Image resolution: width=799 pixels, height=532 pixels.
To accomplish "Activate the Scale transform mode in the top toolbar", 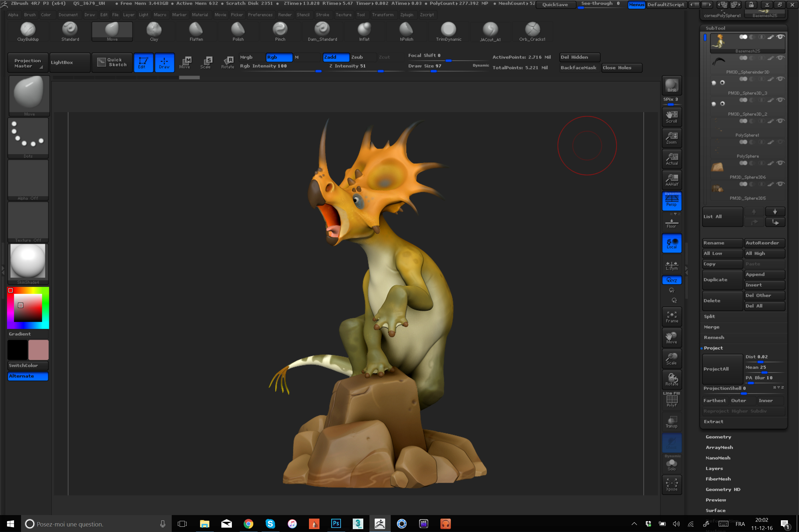I will click(x=206, y=62).
